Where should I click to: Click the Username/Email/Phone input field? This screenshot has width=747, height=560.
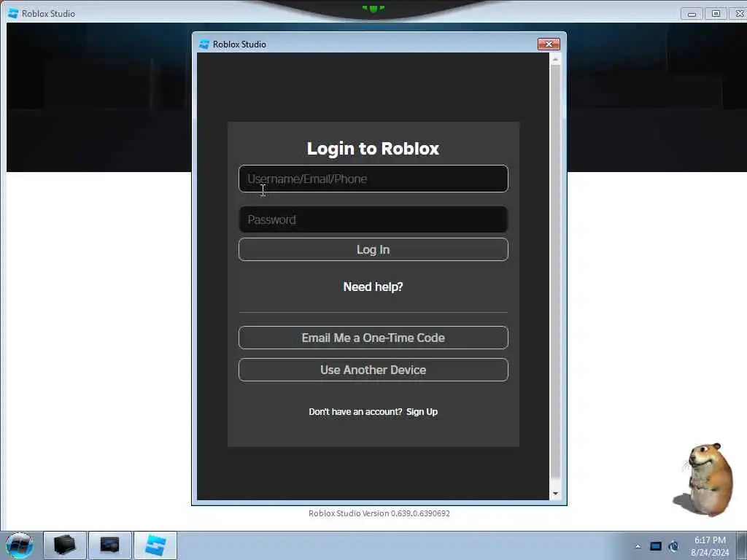[373, 179]
